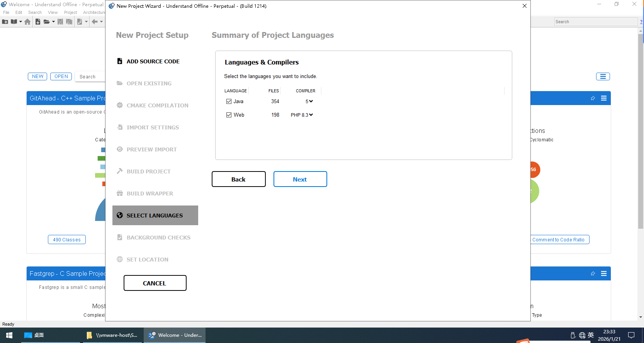Open the File menu

pos(6,12)
